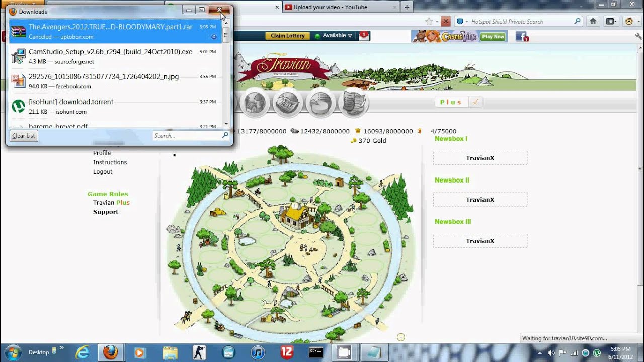Click the magnifier in Downloads search box
Screen dimensions: 644x362
click(x=225, y=135)
